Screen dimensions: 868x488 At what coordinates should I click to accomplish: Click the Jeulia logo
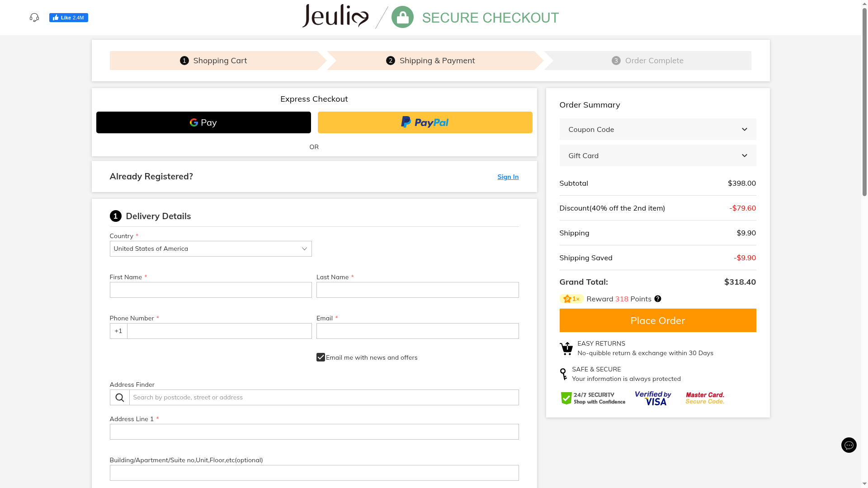pyautogui.click(x=335, y=16)
